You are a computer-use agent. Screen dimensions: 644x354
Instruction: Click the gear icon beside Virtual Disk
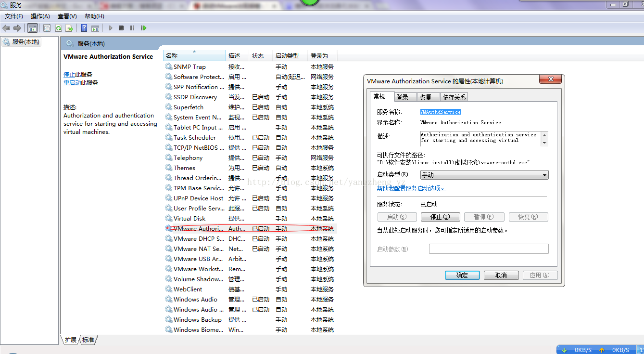click(169, 218)
